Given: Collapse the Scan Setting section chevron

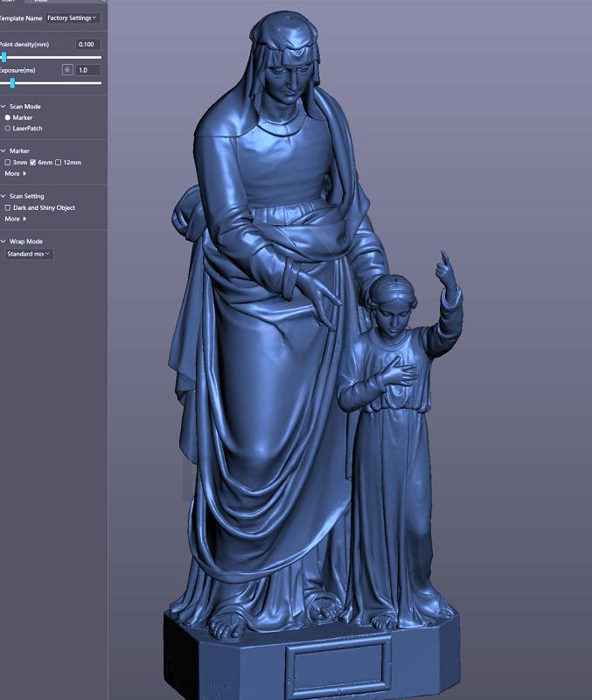Looking at the screenshot, I should 3,197.
